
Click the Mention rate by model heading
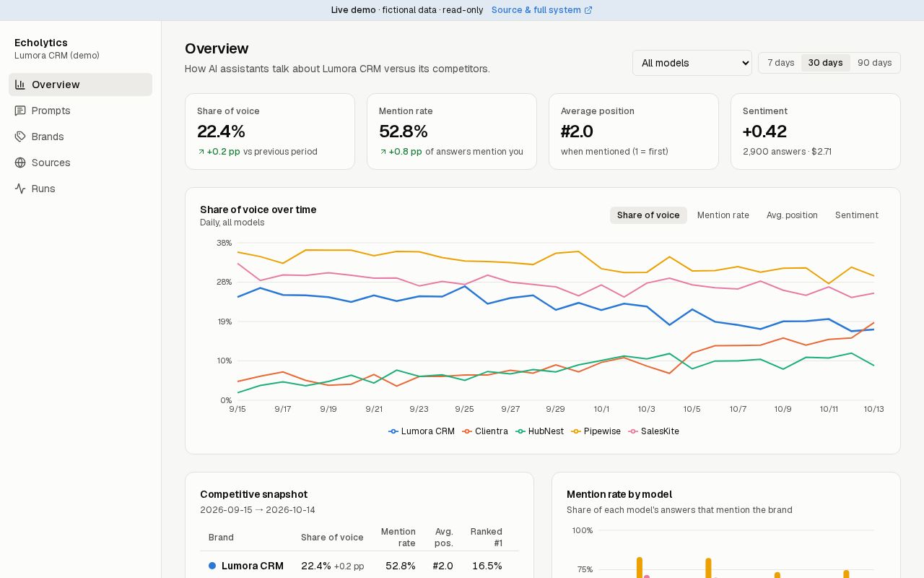619,494
